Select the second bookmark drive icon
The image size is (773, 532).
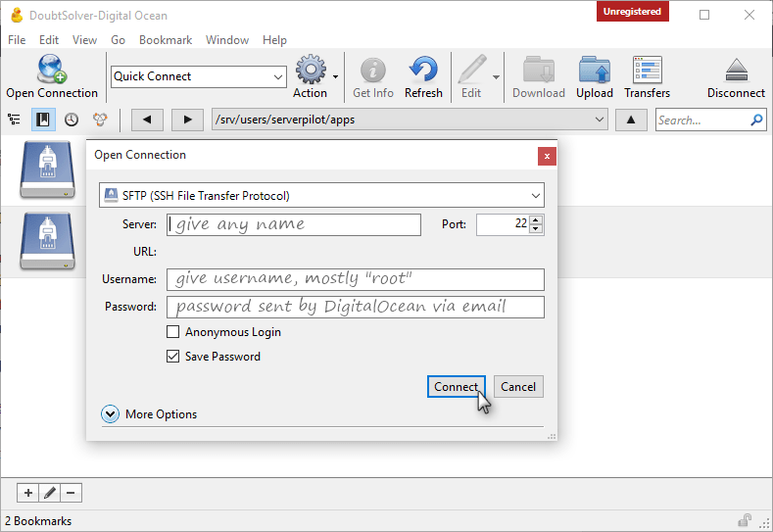(x=47, y=241)
